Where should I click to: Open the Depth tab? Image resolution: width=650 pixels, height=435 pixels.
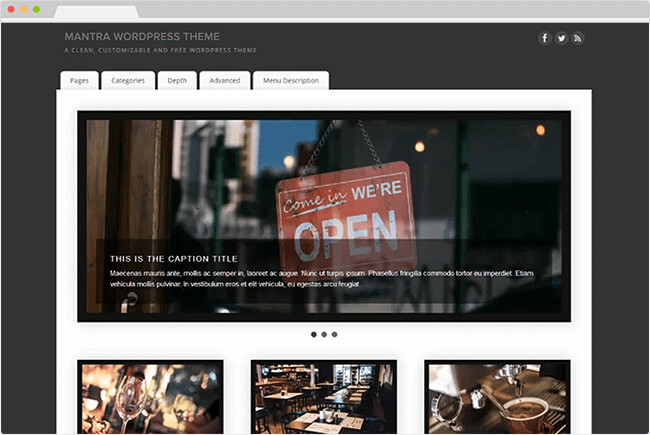[x=177, y=80]
